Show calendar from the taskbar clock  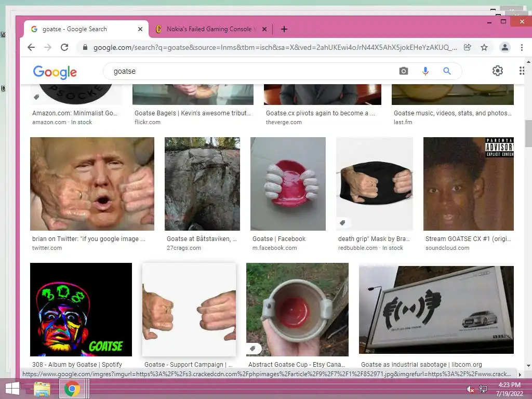509,389
